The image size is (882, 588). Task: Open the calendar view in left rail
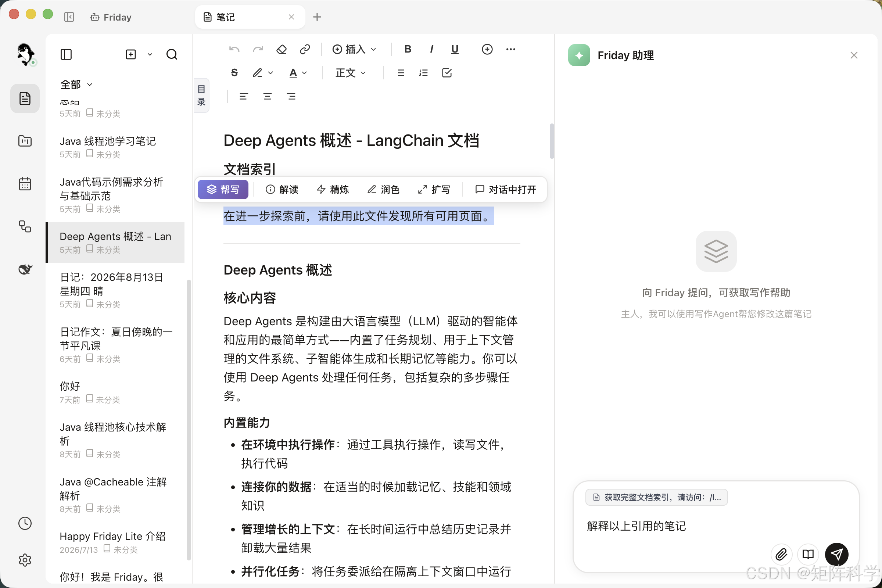25,184
